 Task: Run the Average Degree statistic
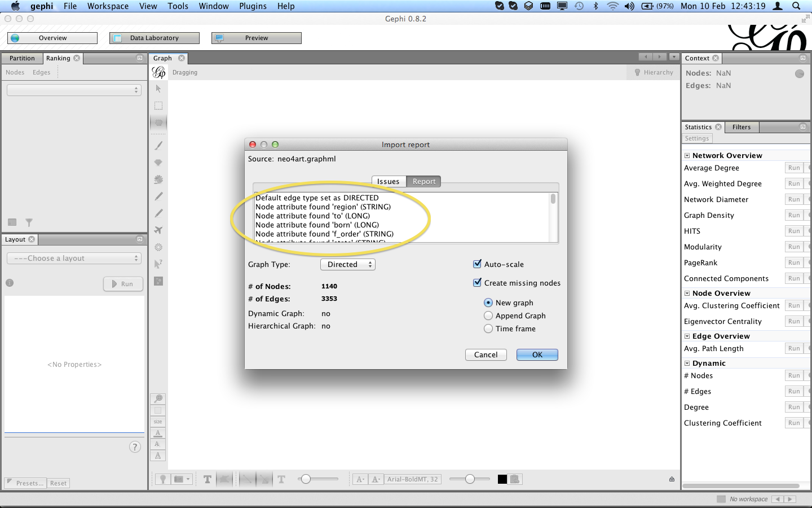pos(794,168)
